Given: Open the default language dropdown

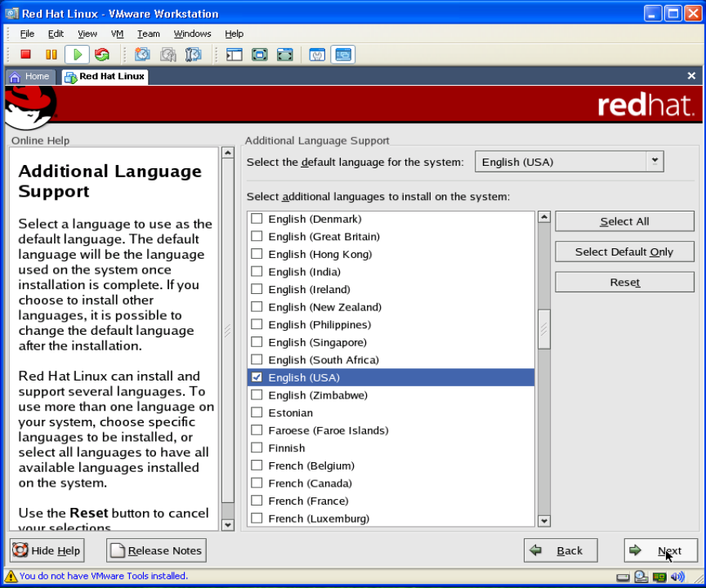Looking at the screenshot, I should click(654, 162).
